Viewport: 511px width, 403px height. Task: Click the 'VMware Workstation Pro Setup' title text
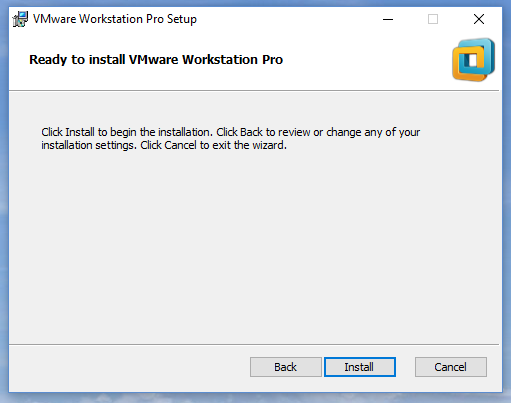[x=115, y=19]
